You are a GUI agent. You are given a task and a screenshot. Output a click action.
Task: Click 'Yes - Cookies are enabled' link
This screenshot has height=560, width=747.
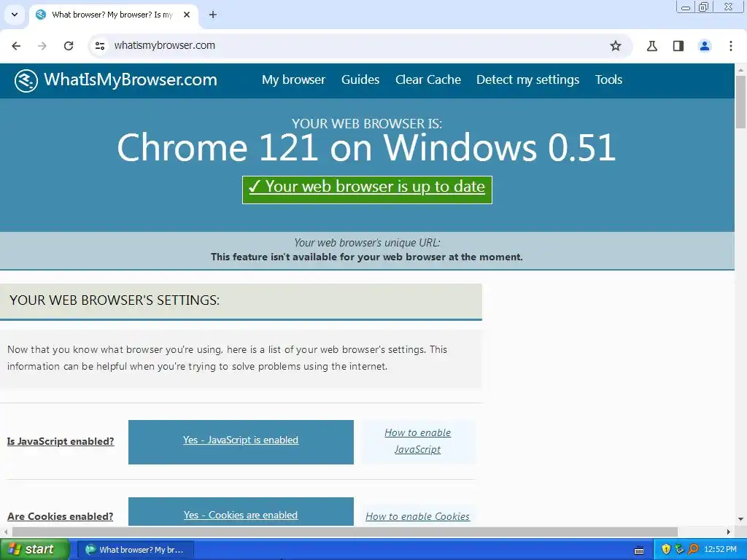[x=241, y=516]
